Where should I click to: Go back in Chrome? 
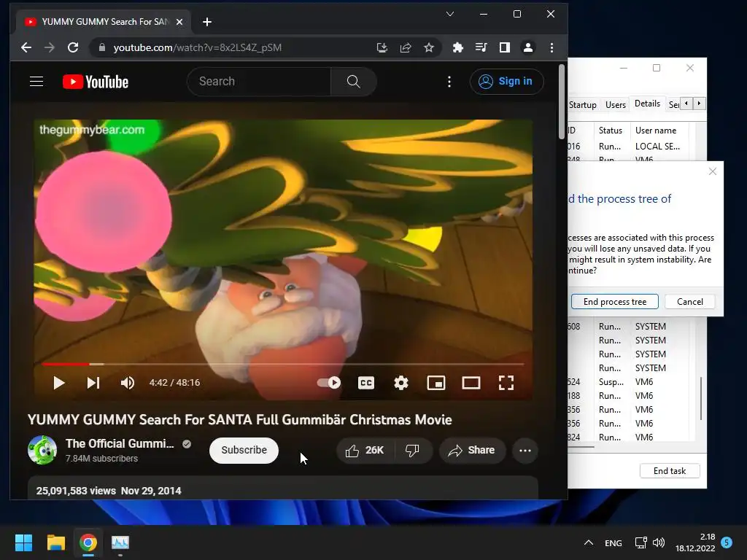pyautogui.click(x=26, y=47)
